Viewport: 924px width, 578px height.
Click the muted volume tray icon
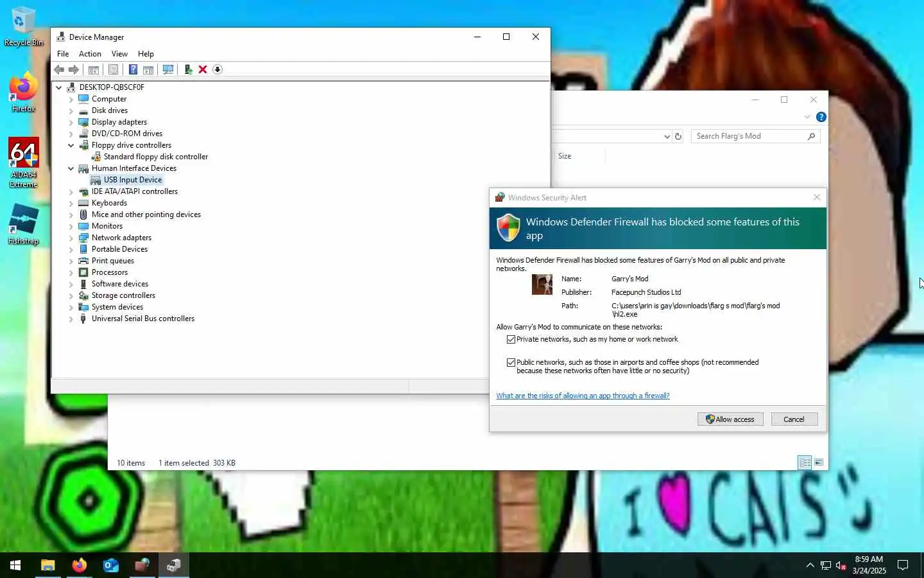[841, 565]
